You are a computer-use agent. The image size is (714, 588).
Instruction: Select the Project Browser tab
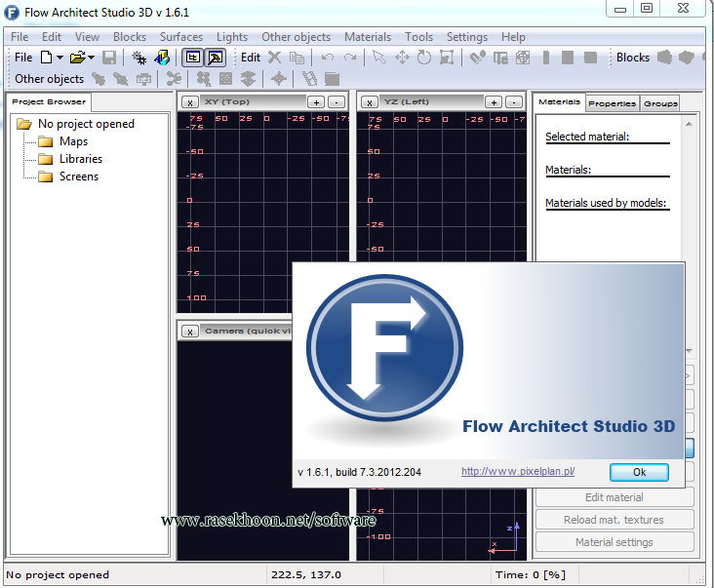[49, 102]
